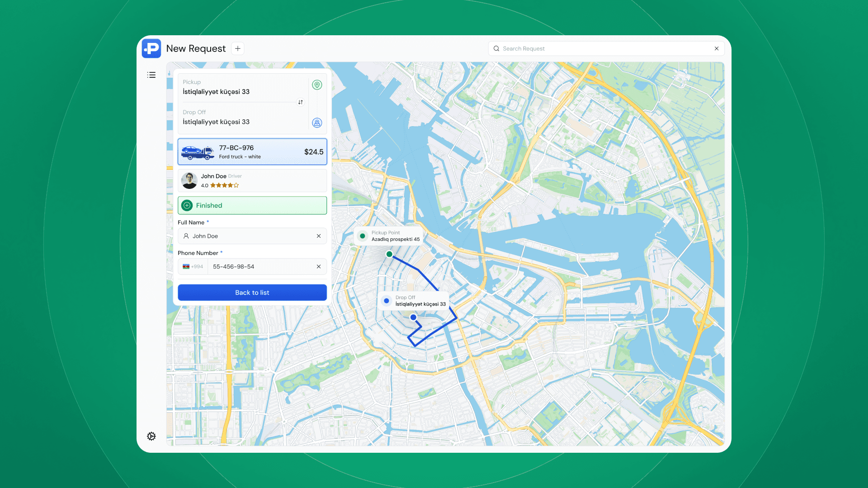Open a new request with the plus button
Image resolution: width=868 pixels, height=488 pixels.
[237, 48]
